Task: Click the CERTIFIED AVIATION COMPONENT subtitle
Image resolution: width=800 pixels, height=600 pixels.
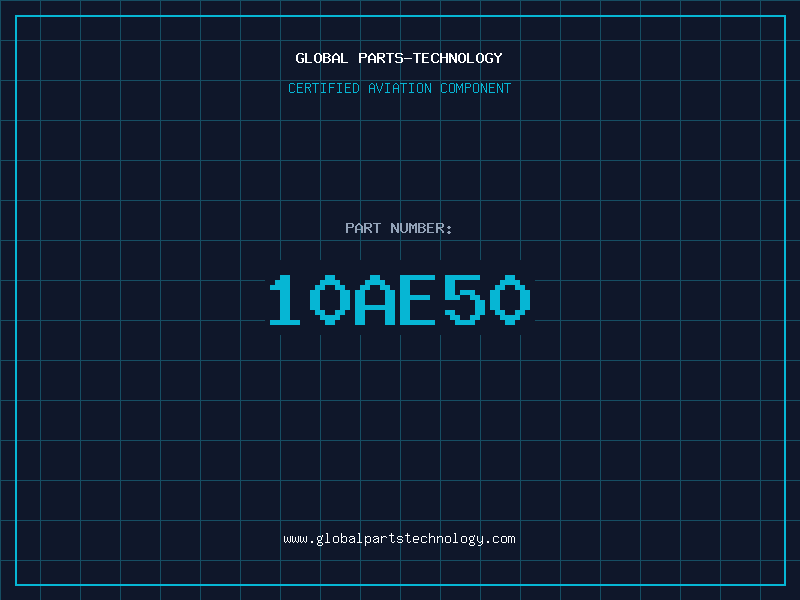Action: pyautogui.click(x=399, y=88)
